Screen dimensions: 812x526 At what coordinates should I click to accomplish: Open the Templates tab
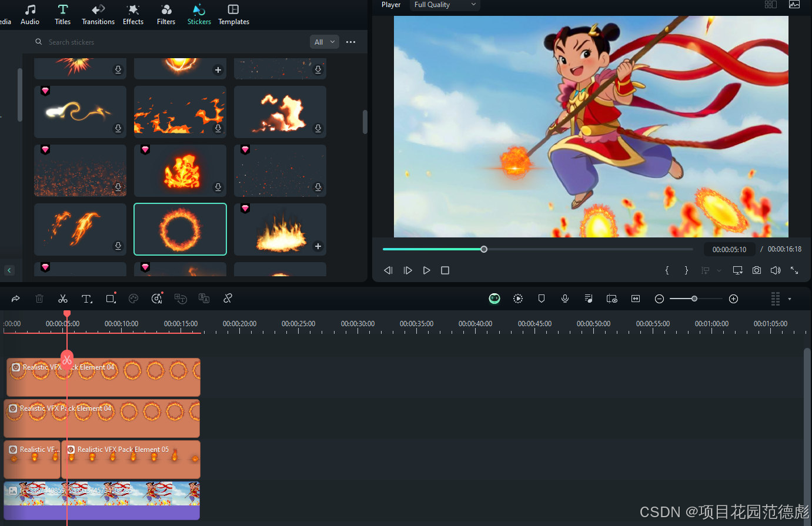pyautogui.click(x=233, y=15)
